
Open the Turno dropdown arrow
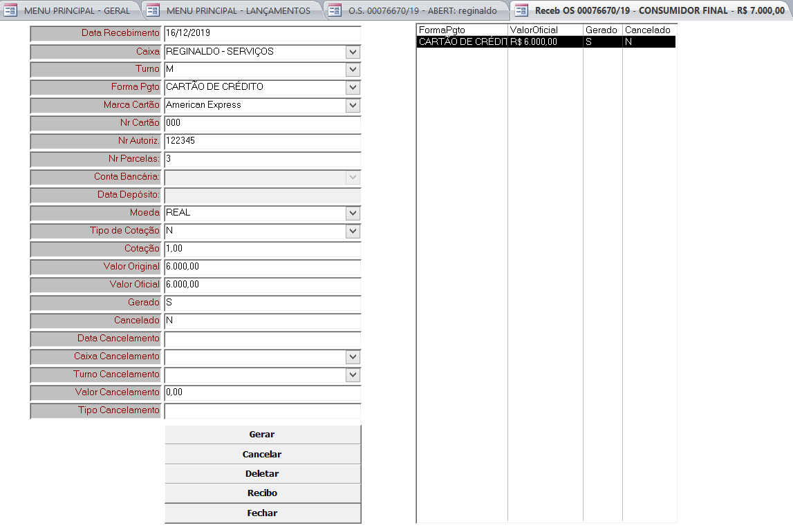[353, 70]
